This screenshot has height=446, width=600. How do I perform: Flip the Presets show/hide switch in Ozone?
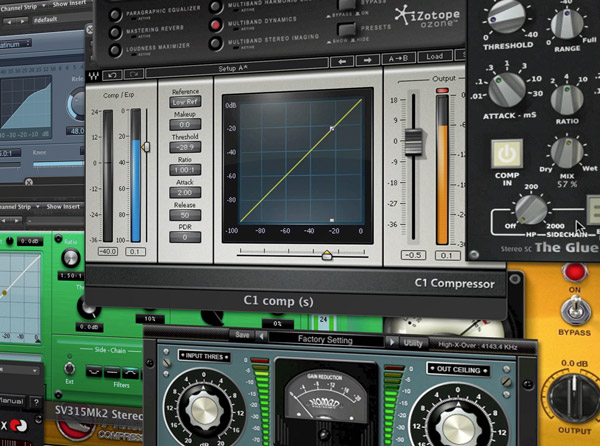click(347, 30)
